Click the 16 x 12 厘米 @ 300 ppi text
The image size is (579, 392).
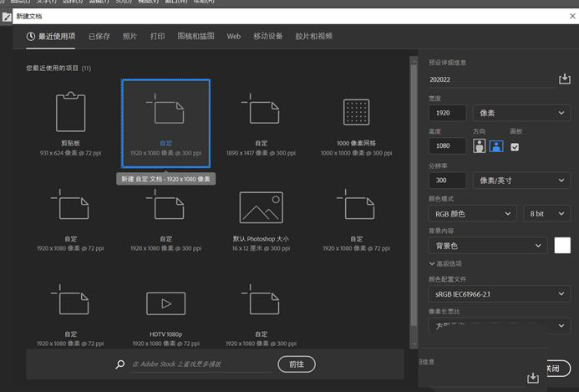tap(261, 248)
